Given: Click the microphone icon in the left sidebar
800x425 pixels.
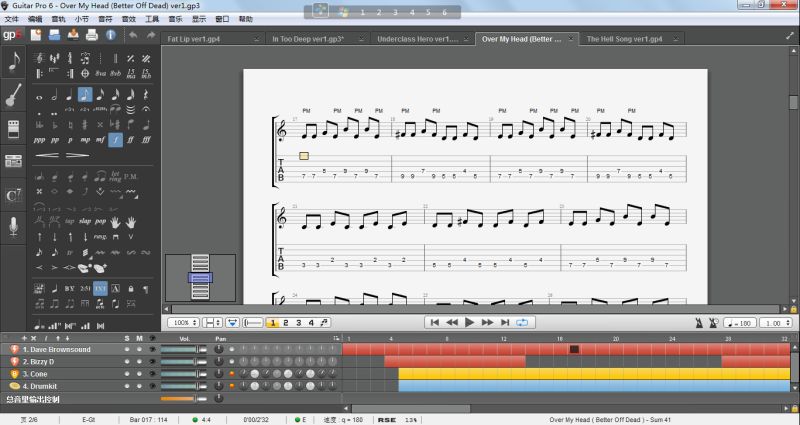Looking at the screenshot, I should (14, 227).
